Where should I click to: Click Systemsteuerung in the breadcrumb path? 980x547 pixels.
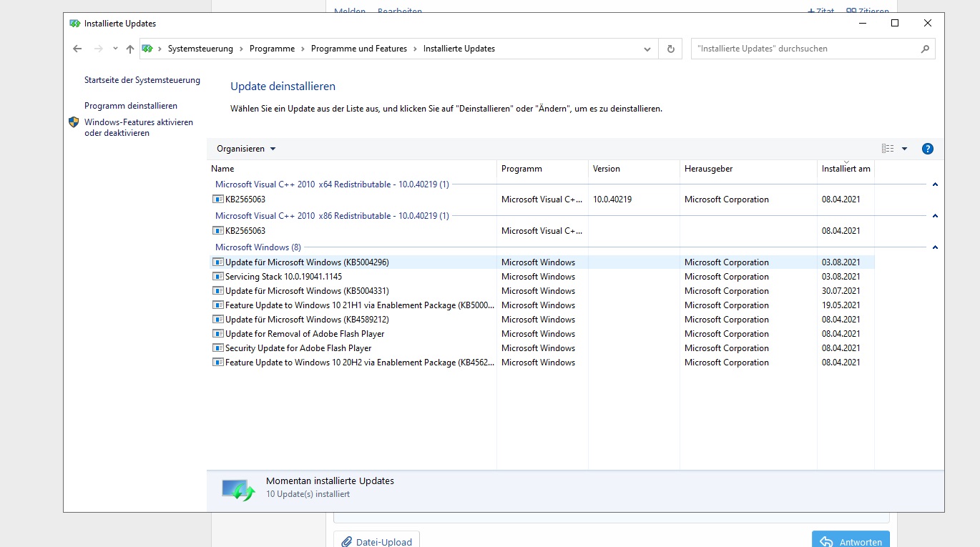[x=200, y=49]
